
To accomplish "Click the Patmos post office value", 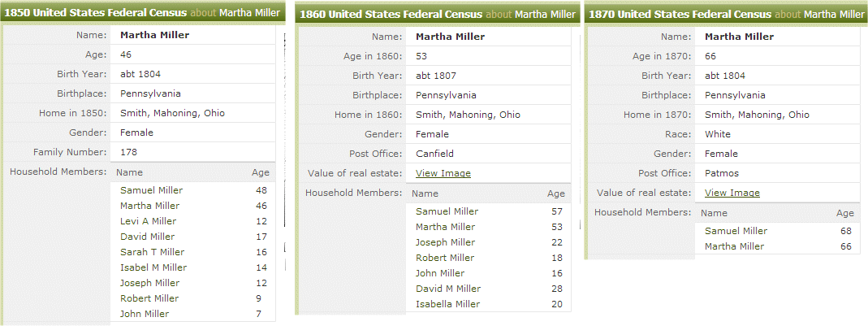I will click(x=721, y=173).
